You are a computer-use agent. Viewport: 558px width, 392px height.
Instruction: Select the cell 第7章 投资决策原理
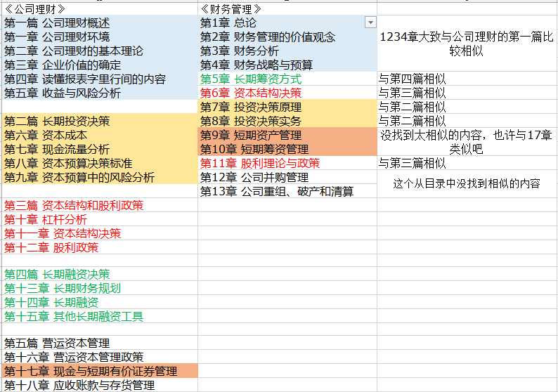287,107
